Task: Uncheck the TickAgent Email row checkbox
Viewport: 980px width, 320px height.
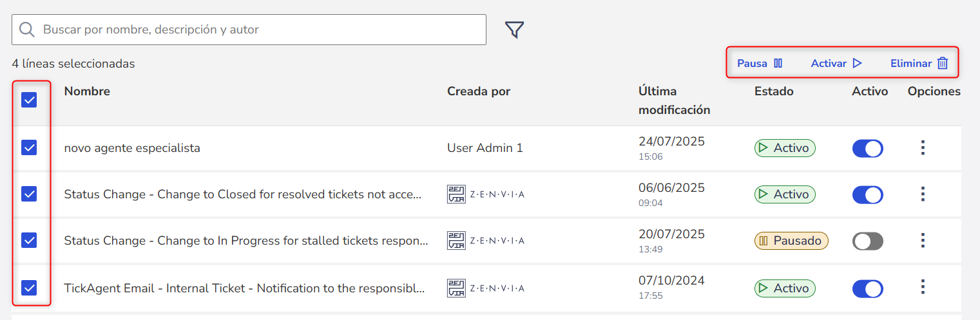Action: 29,287
